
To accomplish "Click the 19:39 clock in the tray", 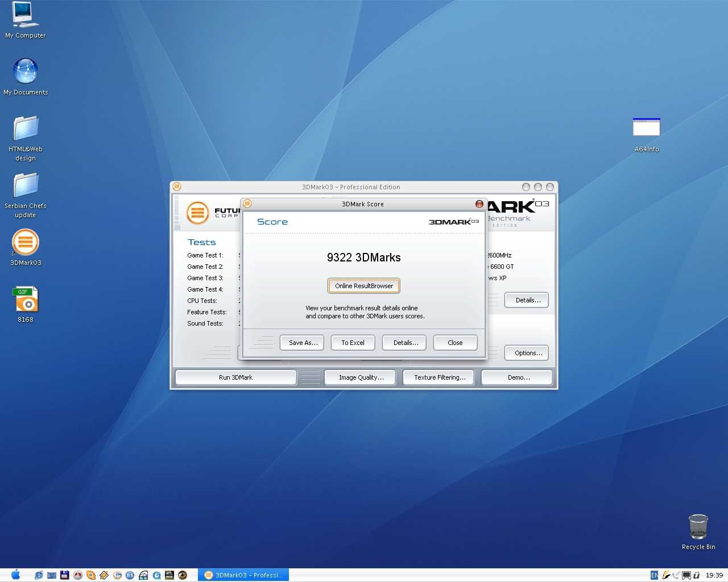I will click(x=714, y=575).
